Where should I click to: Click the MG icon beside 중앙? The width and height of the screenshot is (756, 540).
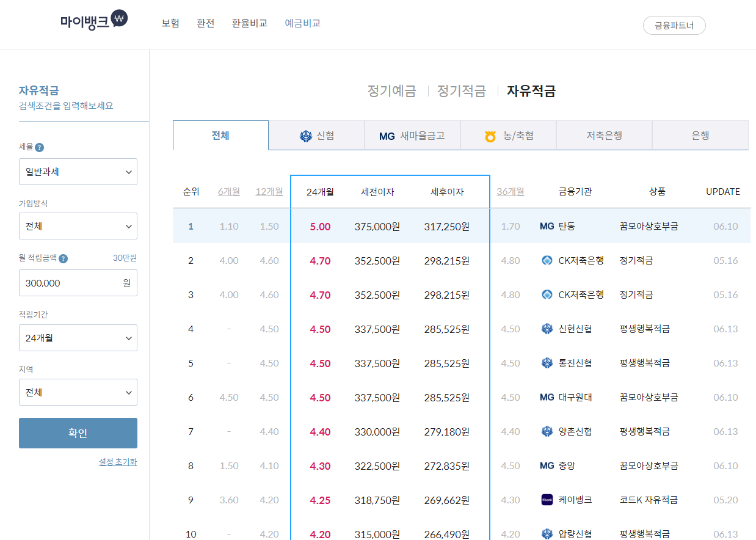click(547, 466)
